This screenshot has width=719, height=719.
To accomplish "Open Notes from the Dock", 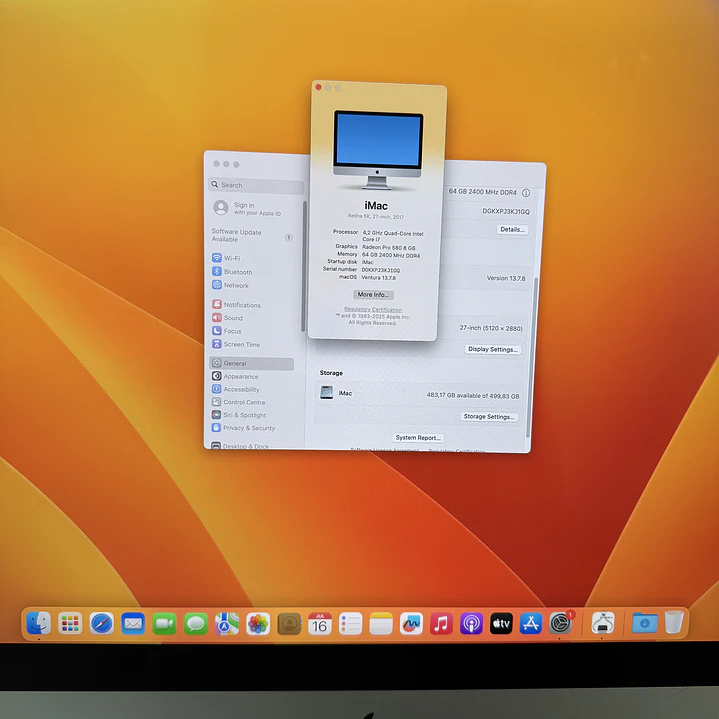I will click(381, 624).
